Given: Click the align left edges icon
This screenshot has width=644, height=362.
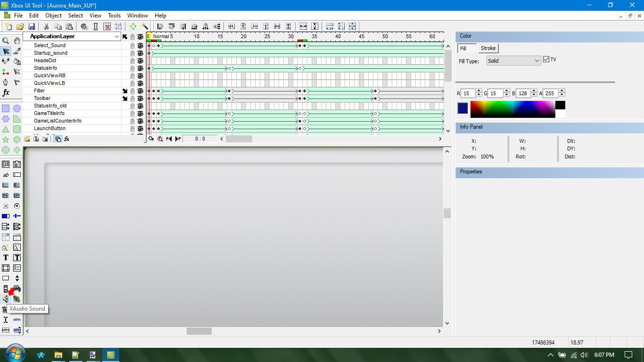Looking at the screenshot, I should (160, 26).
